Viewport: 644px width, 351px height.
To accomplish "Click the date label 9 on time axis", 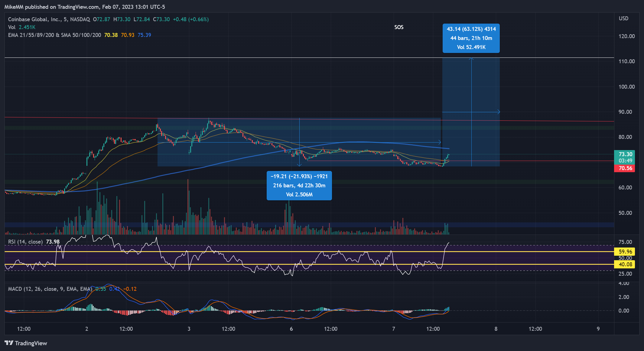I will (598, 329).
